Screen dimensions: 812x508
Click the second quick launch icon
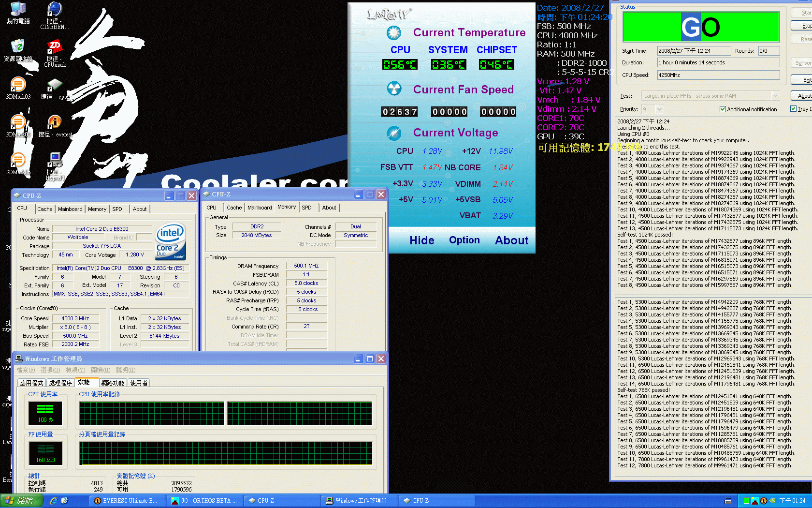click(x=64, y=501)
